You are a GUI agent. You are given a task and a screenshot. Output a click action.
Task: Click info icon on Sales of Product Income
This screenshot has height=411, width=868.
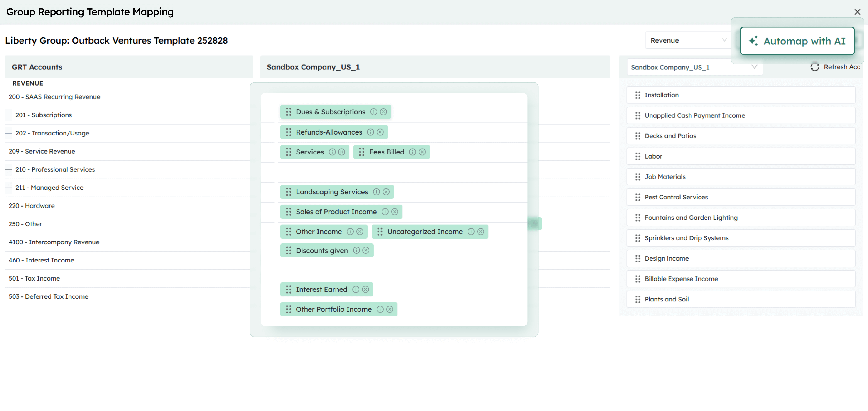385,212
